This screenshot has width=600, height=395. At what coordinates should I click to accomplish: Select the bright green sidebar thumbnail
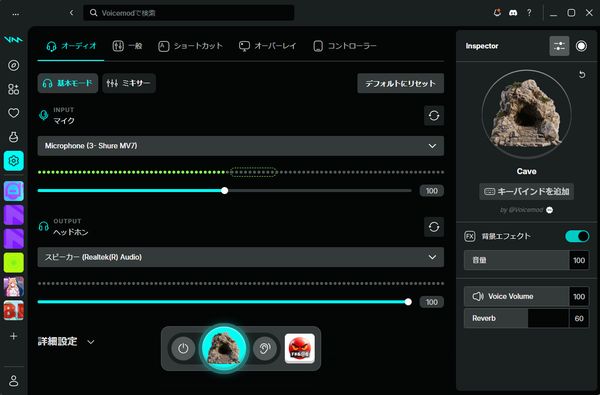(13, 263)
